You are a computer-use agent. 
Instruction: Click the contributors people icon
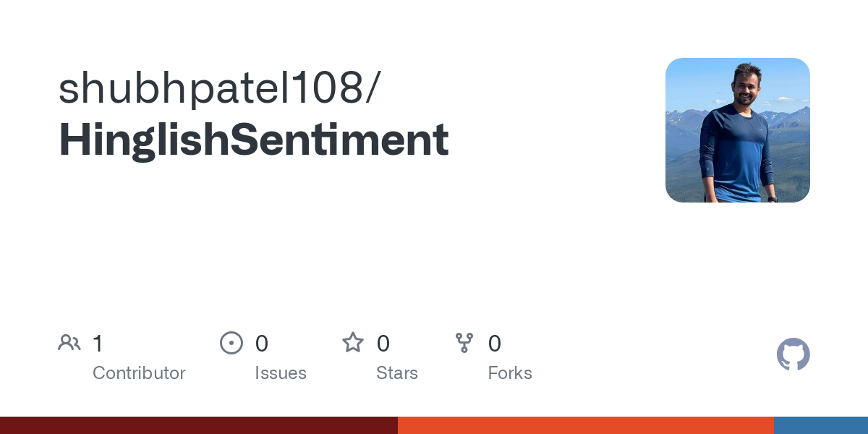pos(69,343)
